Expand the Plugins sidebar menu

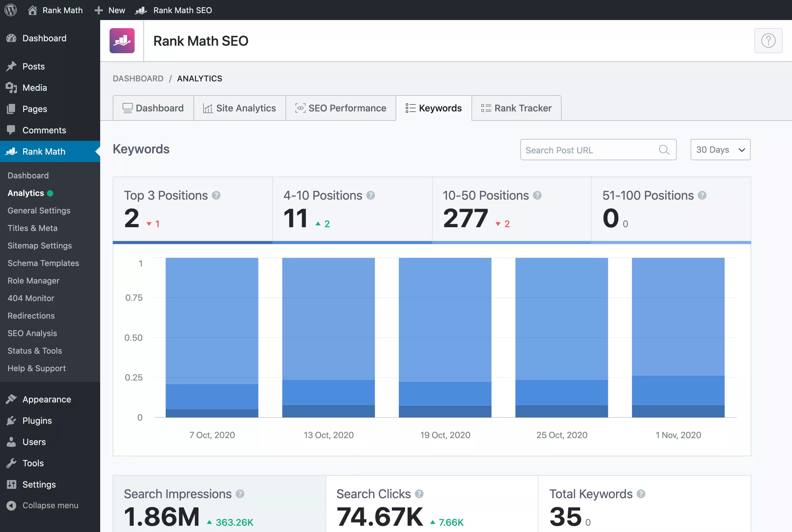(37, 421)
